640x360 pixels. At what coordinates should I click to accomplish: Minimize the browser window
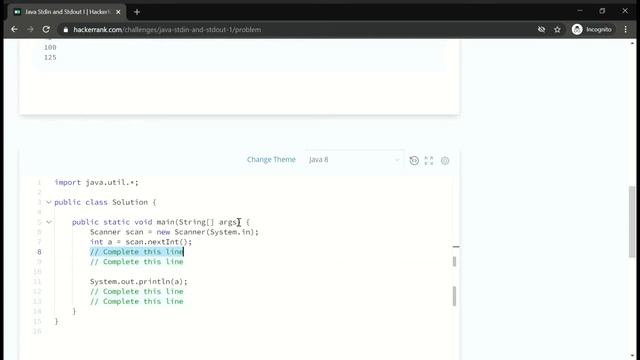[580, 11]
